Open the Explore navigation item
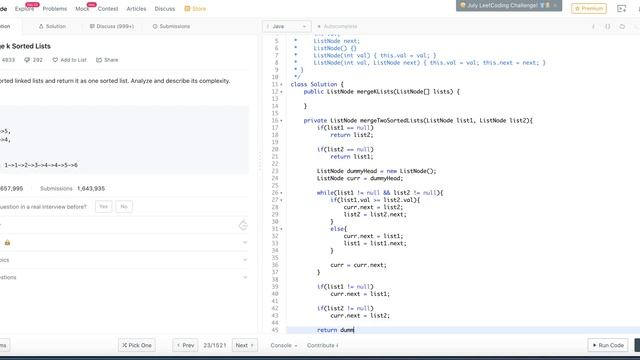Image resolution: width=640 pixels, height=360 pixels. [24, 9]
